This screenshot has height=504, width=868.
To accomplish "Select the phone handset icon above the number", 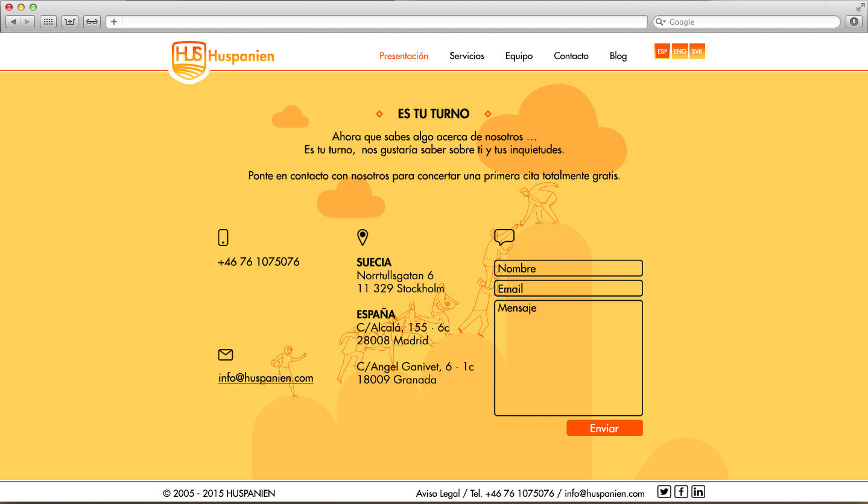I will click(x=223, y=237).
